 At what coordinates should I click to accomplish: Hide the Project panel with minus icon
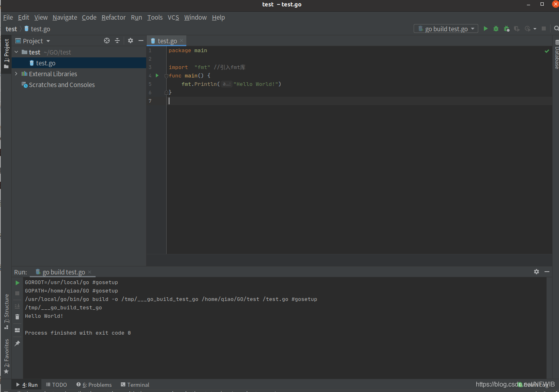(141, 41)
